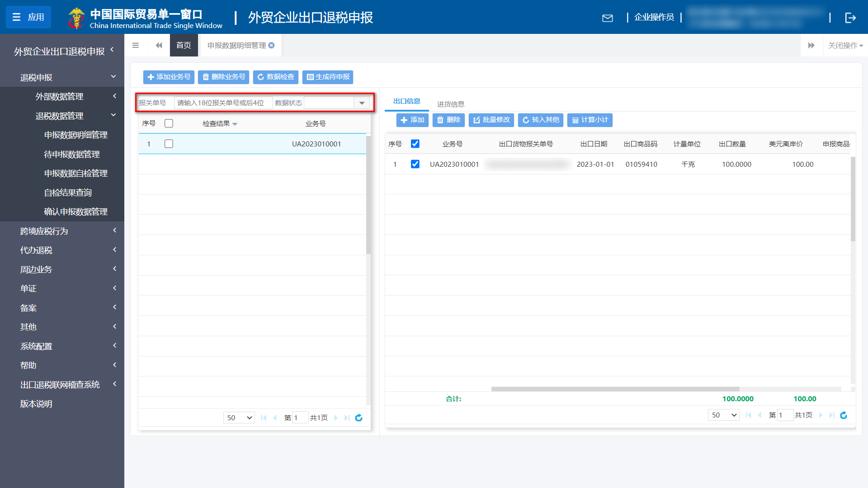Image resolution: width=868 pixels, height=488 pixels.
Task: Open 待申报数据管理 in the sidebar
Action: 72,154
